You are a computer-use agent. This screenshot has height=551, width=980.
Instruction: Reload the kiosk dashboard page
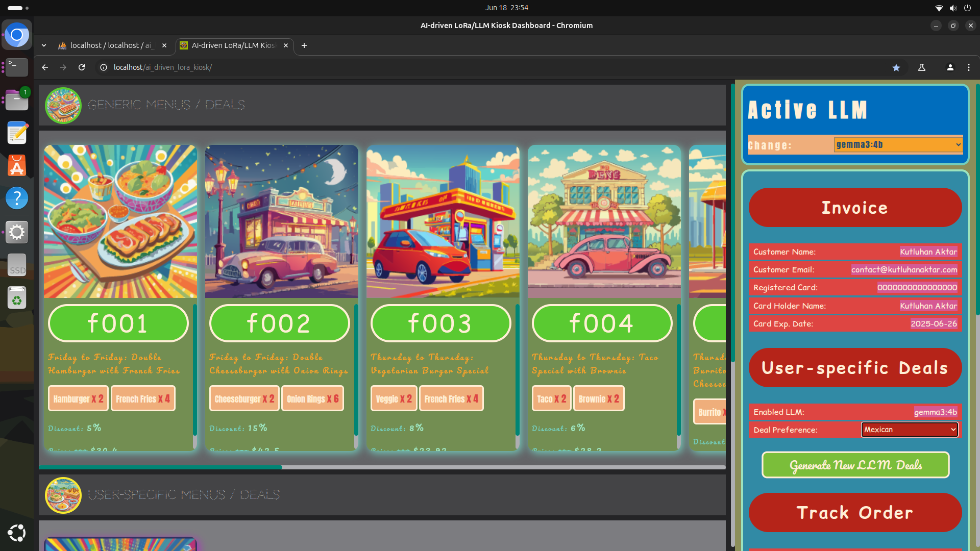click(82, 67)
